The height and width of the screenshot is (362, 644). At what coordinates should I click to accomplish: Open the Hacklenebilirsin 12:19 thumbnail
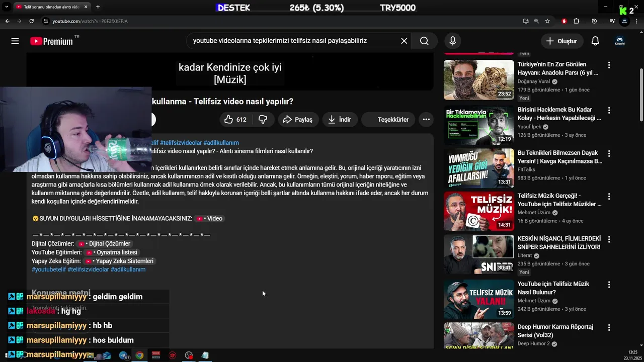(479, 125)
